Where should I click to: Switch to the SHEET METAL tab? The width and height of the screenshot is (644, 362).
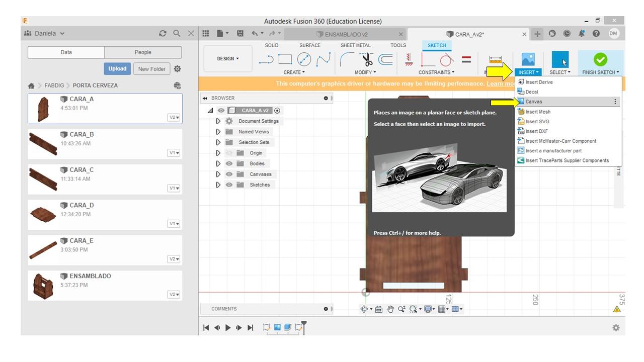click(355, 45)
